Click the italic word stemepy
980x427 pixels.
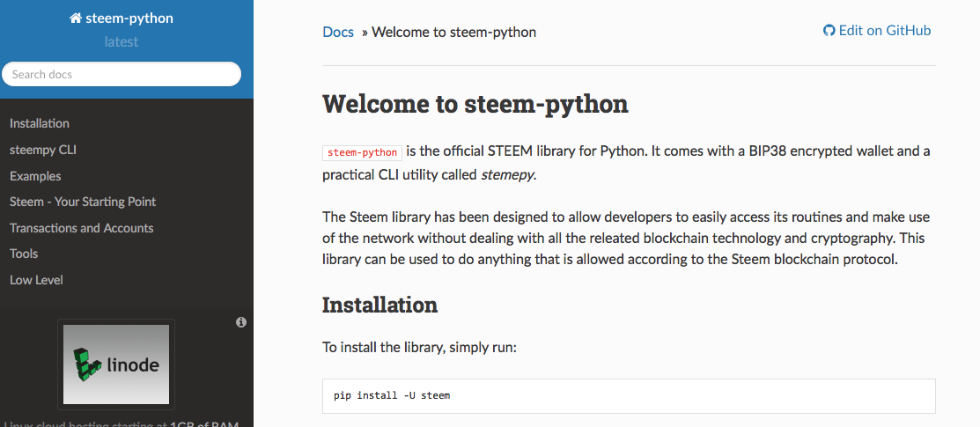click(507, 176)
